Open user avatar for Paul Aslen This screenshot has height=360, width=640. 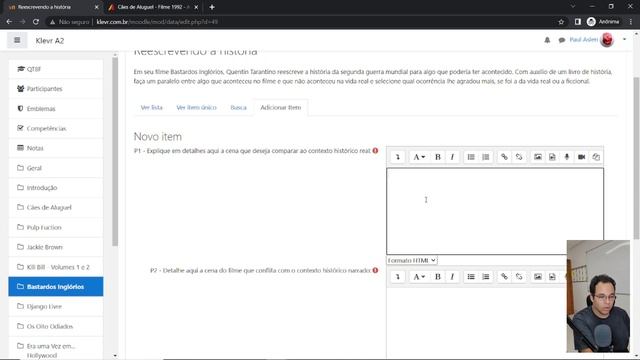pos(607,40)
